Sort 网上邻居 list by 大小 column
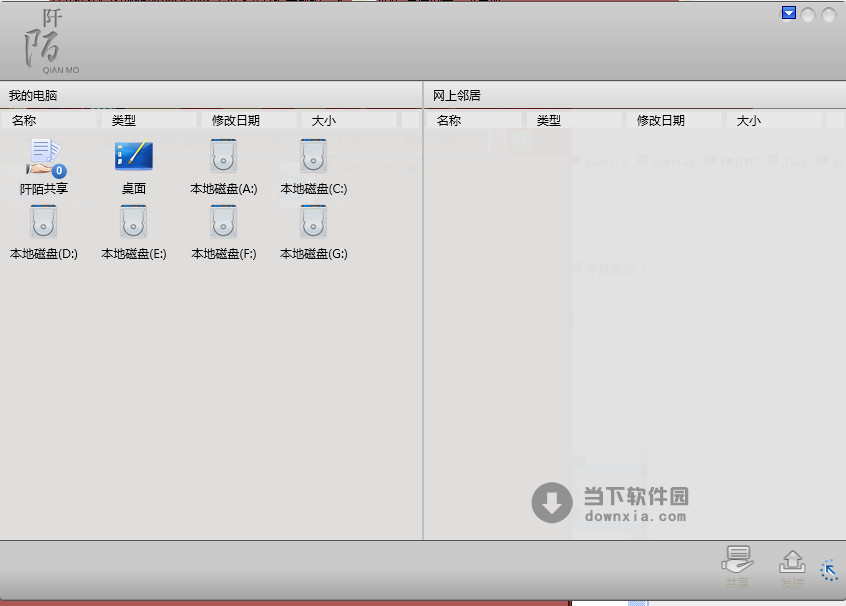Screen dimensions: 846x606 pos(749,120)
